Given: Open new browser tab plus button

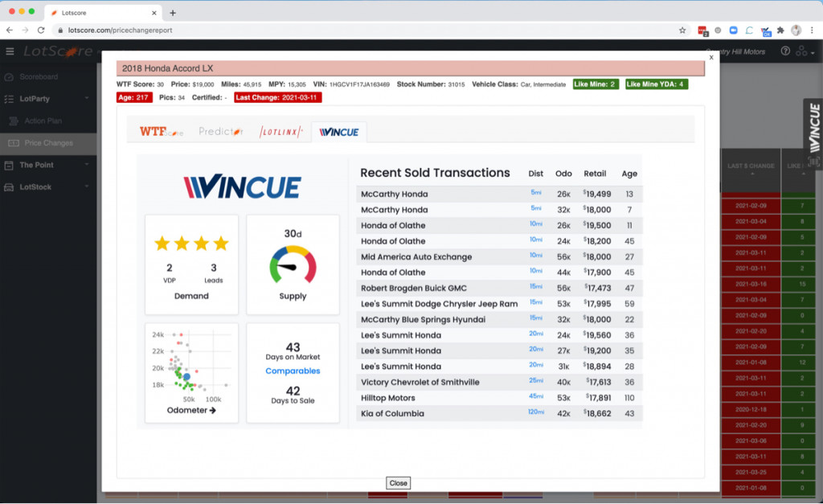Looking at the screenshot, I should pos(173,13).
